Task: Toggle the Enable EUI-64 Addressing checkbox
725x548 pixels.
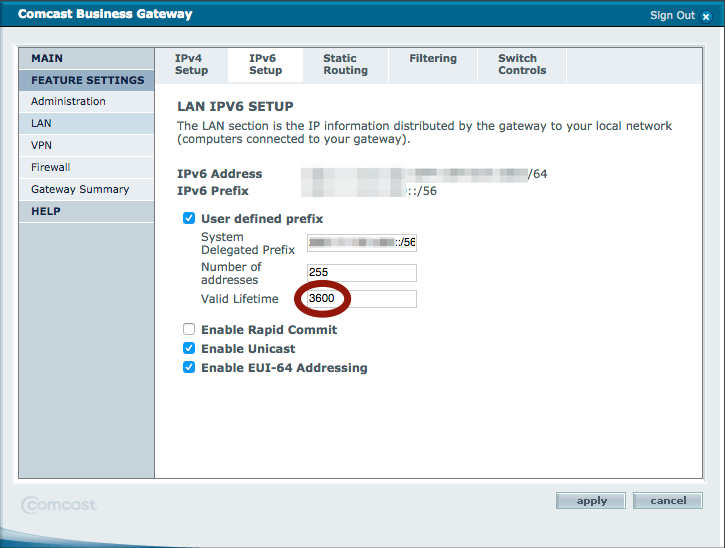Action: point(189,368)
